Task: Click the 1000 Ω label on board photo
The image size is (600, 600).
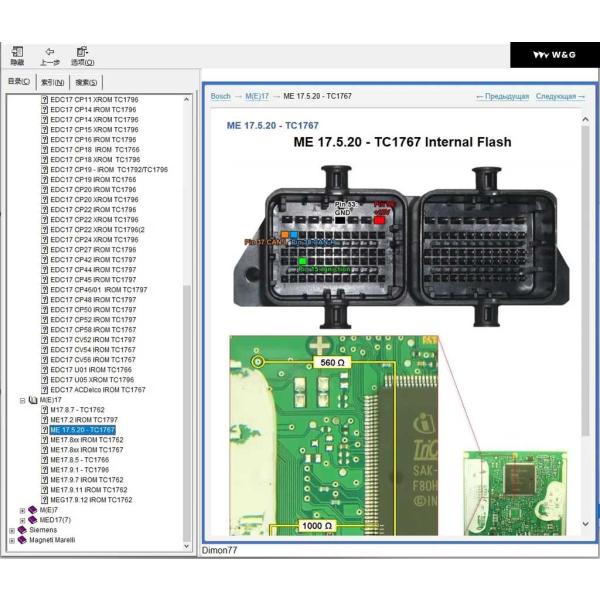Action: coord(317,526)
